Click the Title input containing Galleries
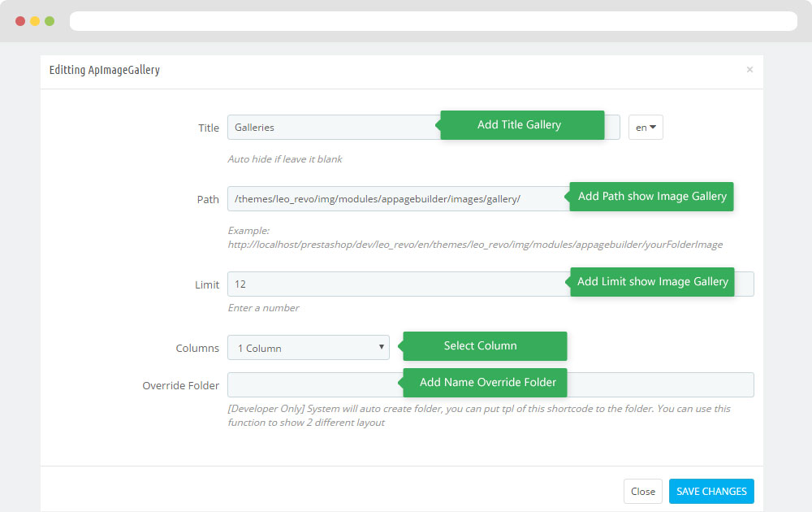Screen dimensions: 812x512 (x=424, y=128)
